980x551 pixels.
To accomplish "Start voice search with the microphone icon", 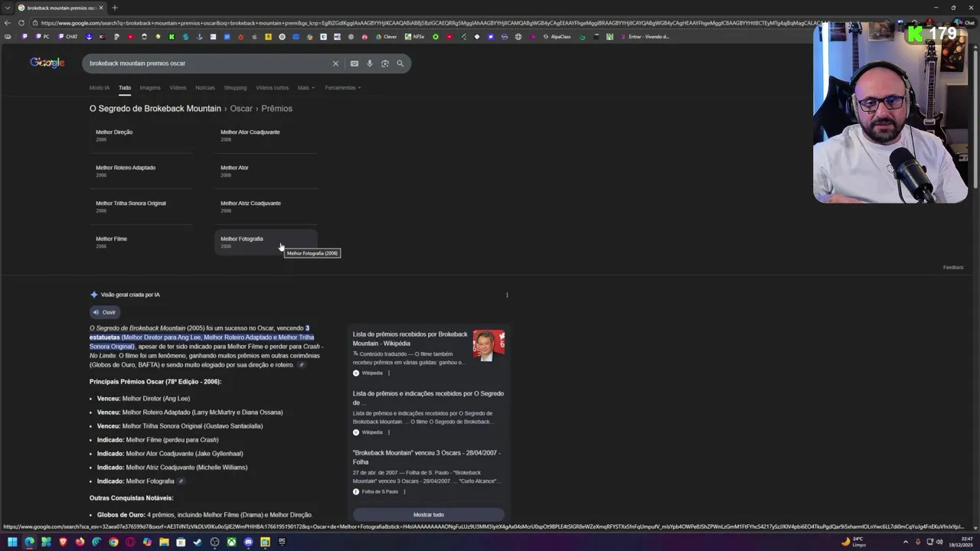I will [x=370, y=64].
